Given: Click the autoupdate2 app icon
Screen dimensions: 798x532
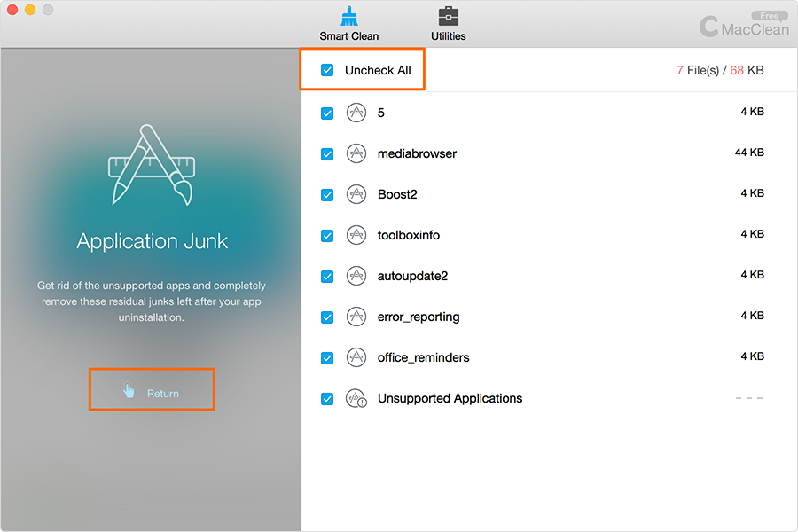Looking at the screenshot, I should (x=356, y=276).
